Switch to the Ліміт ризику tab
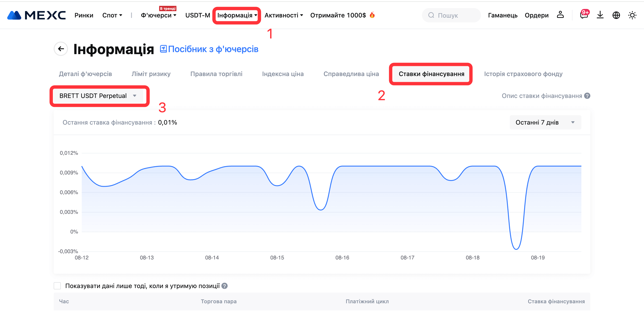This screenshot has width=644, height=314. (151, 74)
